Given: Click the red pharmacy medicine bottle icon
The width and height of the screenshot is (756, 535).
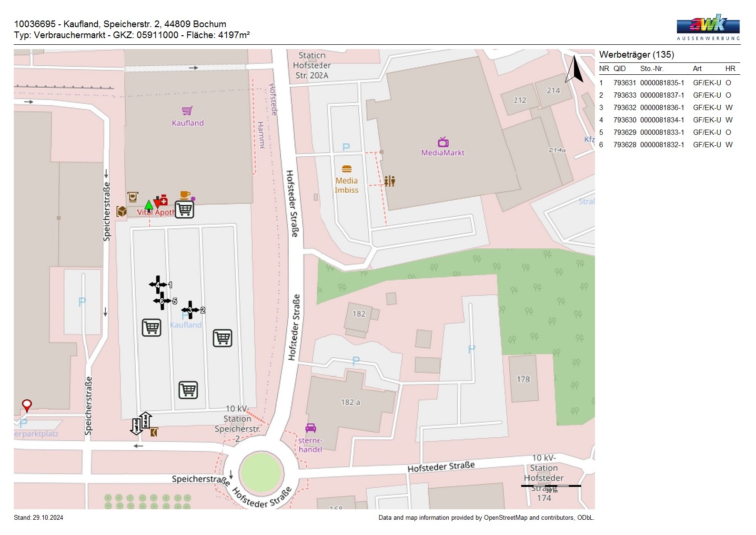Looking at the screenshot, I should [x=163, y=199].
